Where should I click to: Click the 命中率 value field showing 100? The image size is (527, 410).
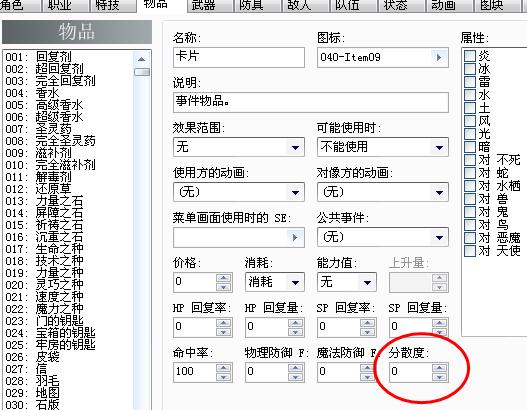tap(195, 372)
